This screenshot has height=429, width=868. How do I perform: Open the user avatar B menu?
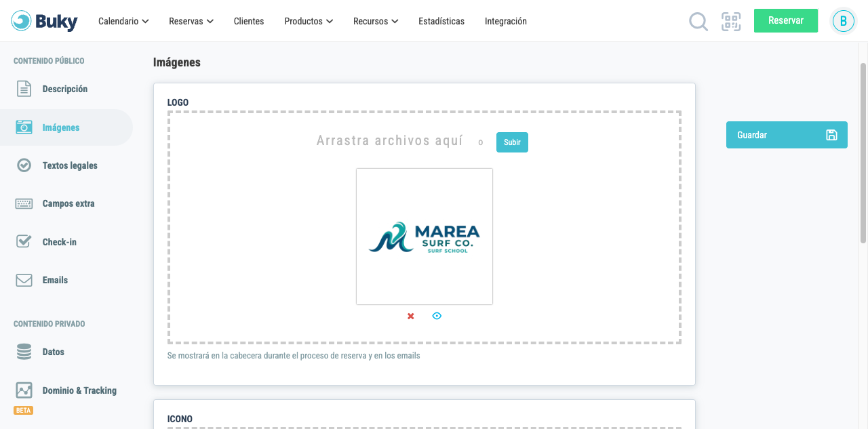pyautogui.click(x=844, y=21)
